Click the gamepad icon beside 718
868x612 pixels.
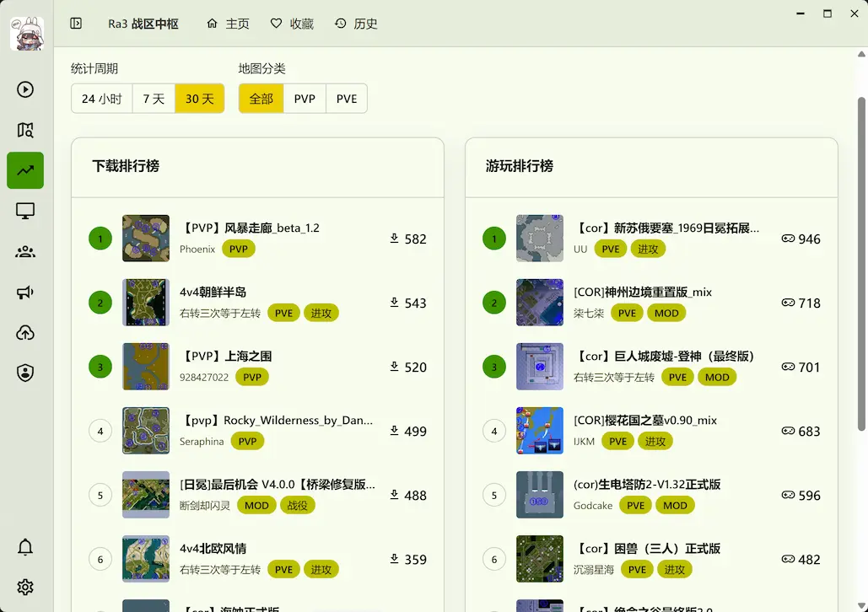point(788,303)
